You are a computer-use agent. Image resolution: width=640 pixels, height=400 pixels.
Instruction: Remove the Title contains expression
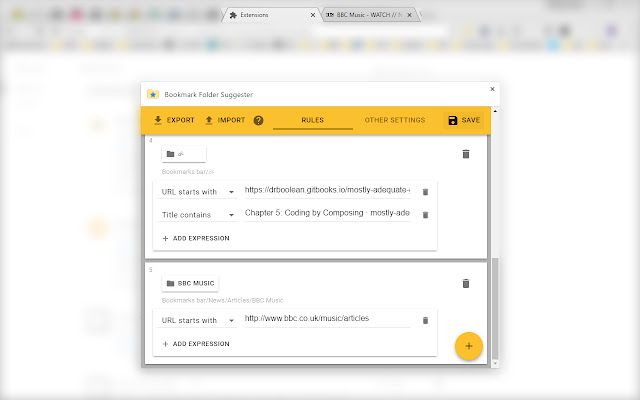tap(425, 215)
